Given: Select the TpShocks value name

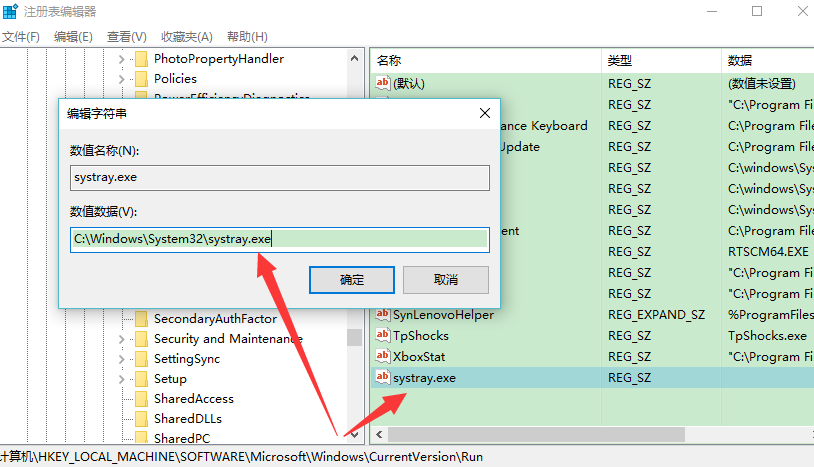Looking at the screenshot, I should tap(421, 336).
